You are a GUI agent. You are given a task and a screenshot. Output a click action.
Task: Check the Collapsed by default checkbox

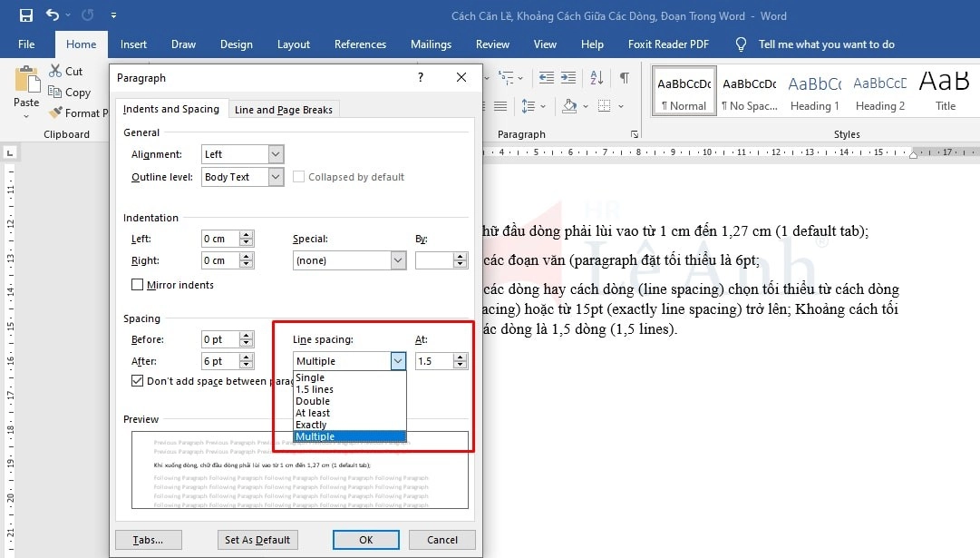coord(298,176)
